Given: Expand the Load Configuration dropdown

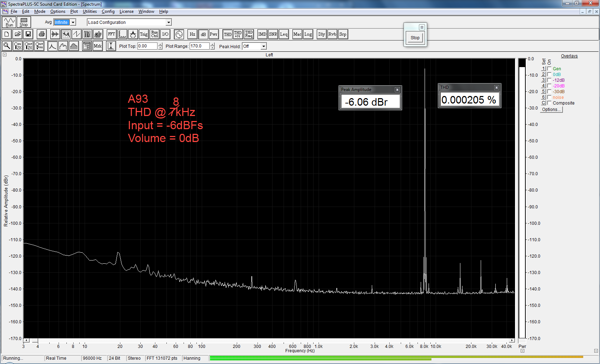Looking at the screenshot, I should tap(168, 22).
